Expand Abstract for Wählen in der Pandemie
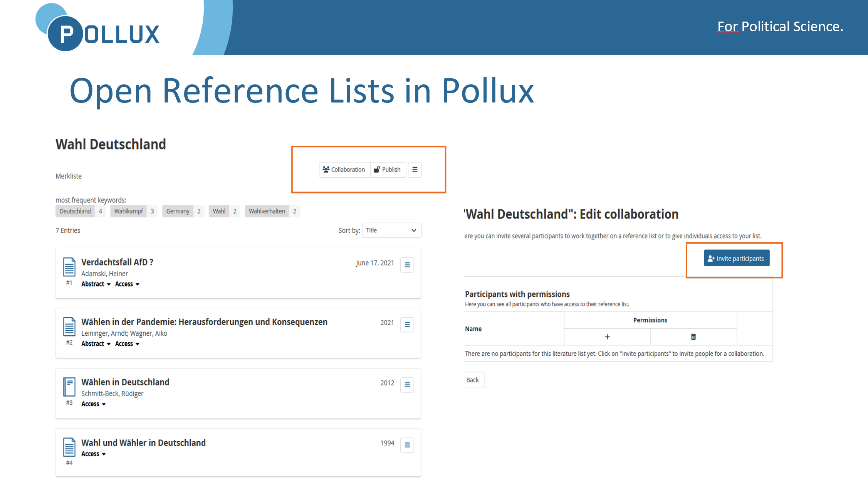The height and width of the screenshot is (481, 868). [96, 344]
